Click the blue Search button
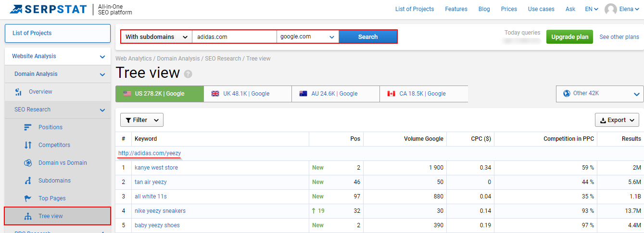This screenshot has height=233, width=644. (x=368, y=37)
